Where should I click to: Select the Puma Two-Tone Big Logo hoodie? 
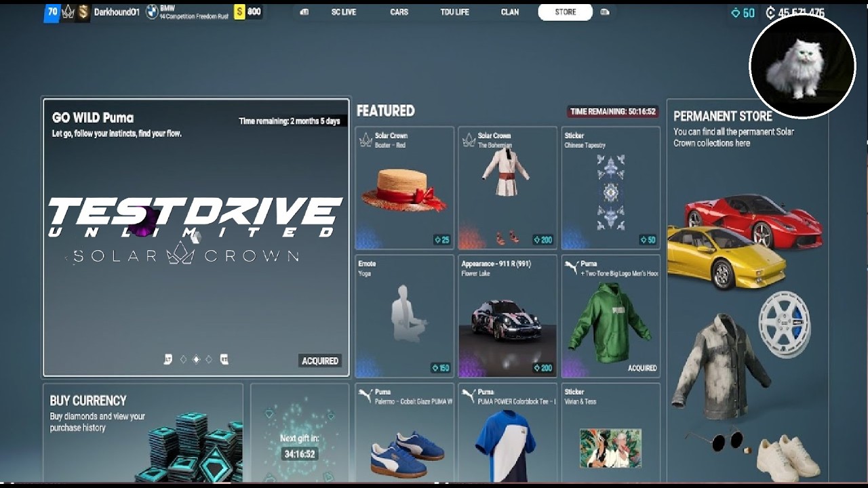tap(611, 316)
